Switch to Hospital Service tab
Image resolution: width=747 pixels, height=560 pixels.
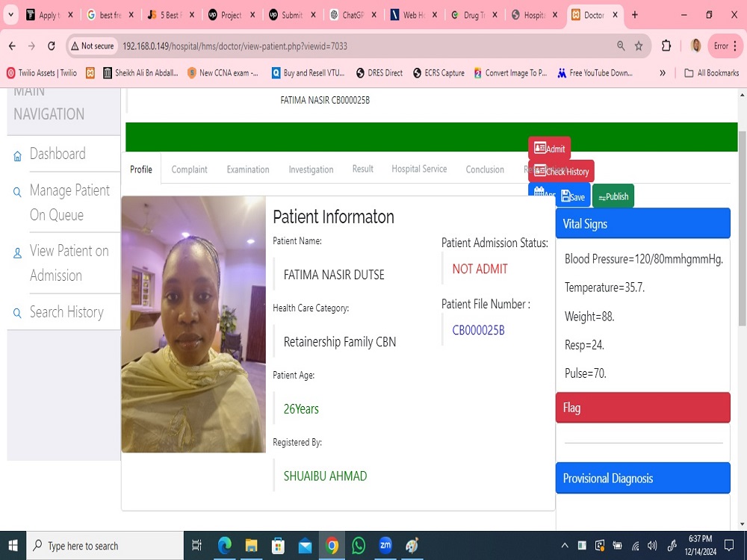419,169
